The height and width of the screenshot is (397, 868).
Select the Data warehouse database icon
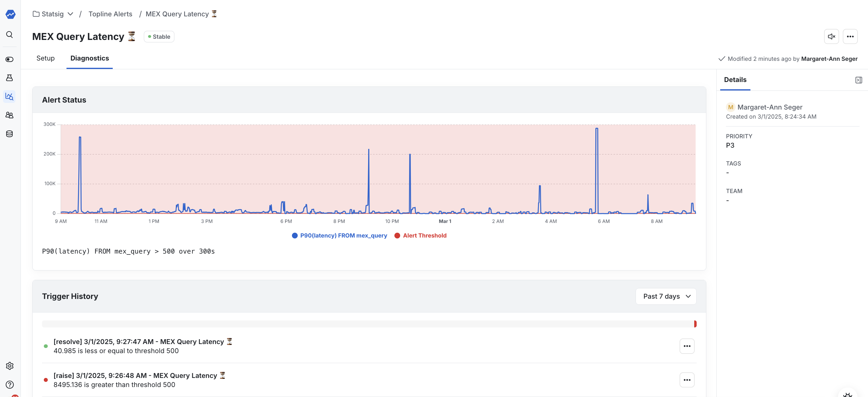pos(9,133)
